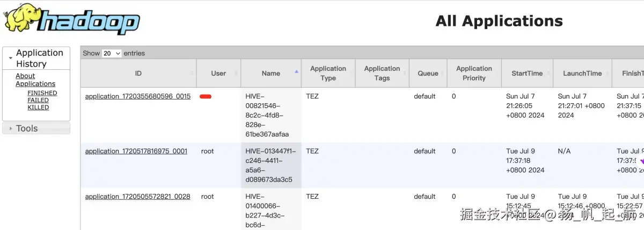This screenshot has width=644, height=230.
Task: Open application_1720355680596_0015 details
Action: pos(138,97)
